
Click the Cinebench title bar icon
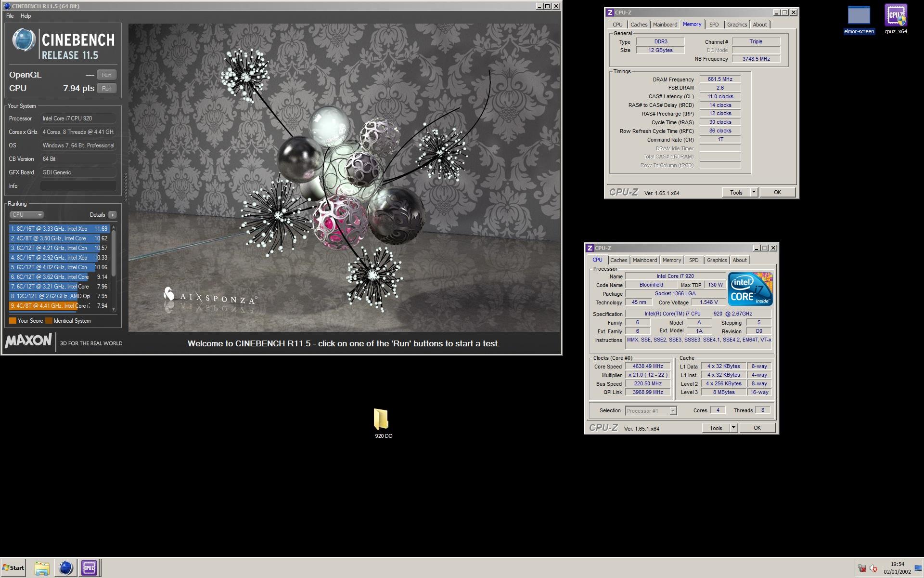(x=6, y=6)
